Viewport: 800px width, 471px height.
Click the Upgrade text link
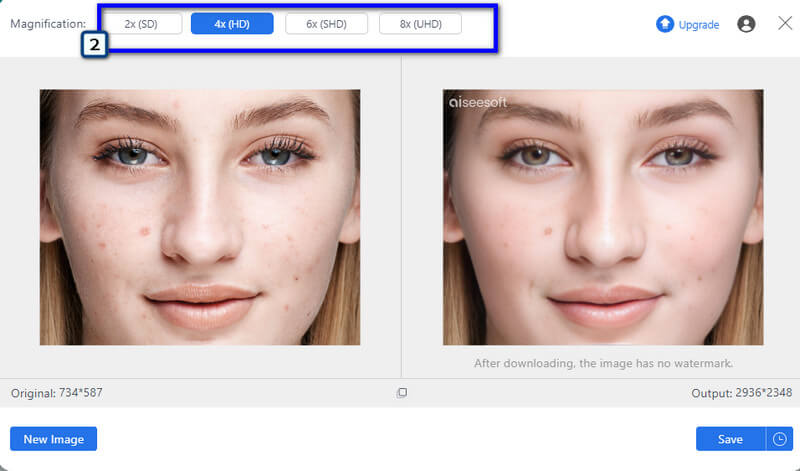tap(699, 25)
